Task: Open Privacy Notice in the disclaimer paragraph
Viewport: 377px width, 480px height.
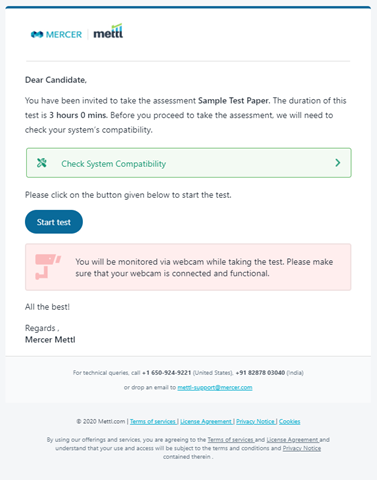Action: [302, 448]
